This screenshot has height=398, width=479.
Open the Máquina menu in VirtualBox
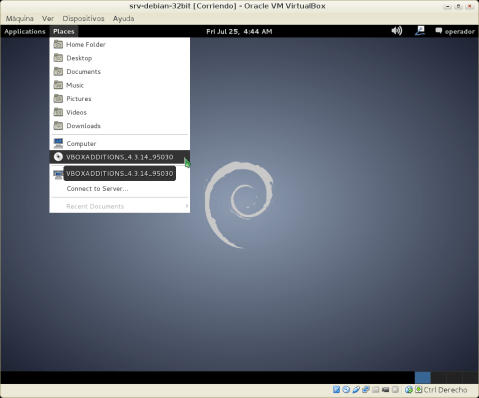point(19,18)
